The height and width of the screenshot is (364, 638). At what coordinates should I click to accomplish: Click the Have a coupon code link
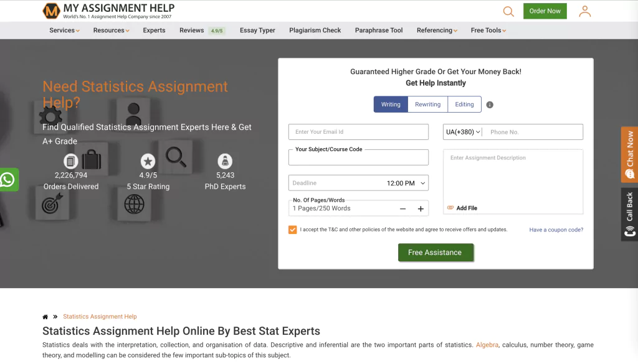(x=556, y=230)
